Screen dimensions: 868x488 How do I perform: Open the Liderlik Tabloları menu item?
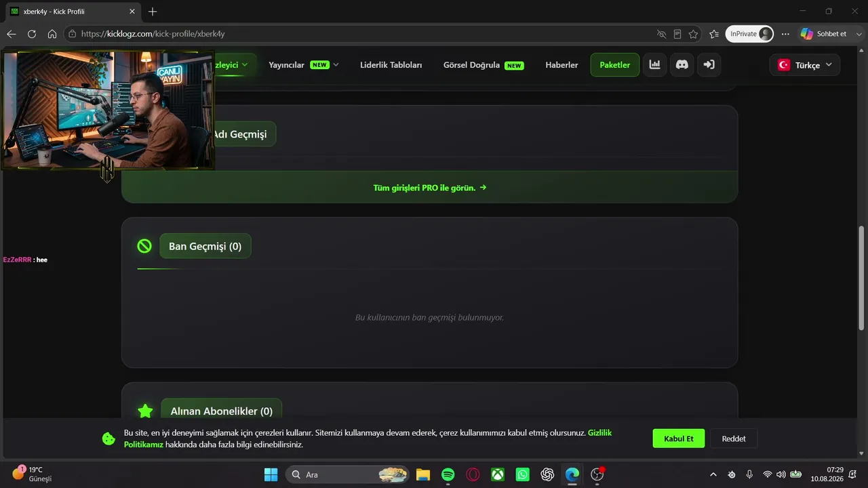pos(391,65)
